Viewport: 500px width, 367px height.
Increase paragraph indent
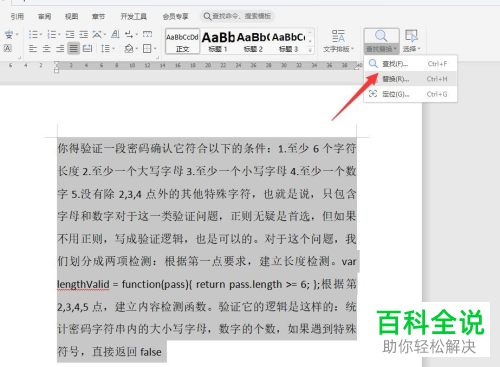click(84, 34)
